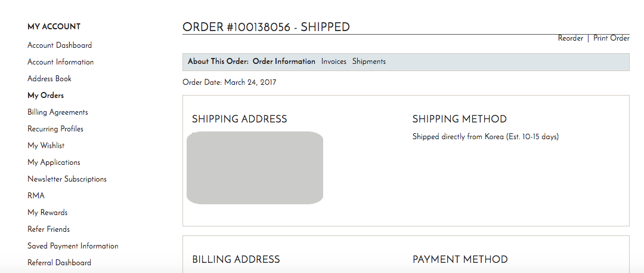Click the greyed-out shipping address block
Screen dimensions: 644x273
[x=255, y=168]
